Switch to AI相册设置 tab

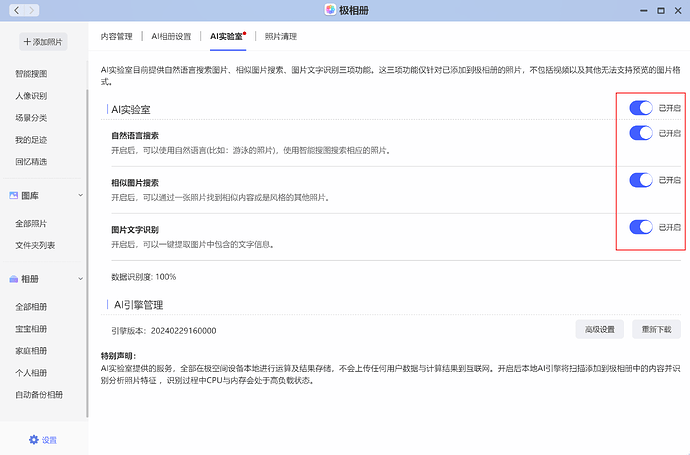point(171,37)
